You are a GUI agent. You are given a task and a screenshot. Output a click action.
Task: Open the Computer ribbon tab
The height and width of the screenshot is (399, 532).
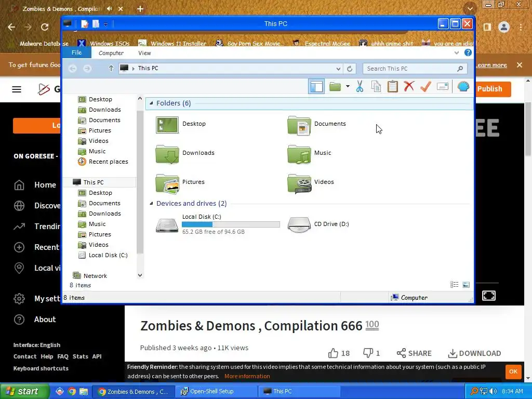pyautogui.click(x=111, y=53)
